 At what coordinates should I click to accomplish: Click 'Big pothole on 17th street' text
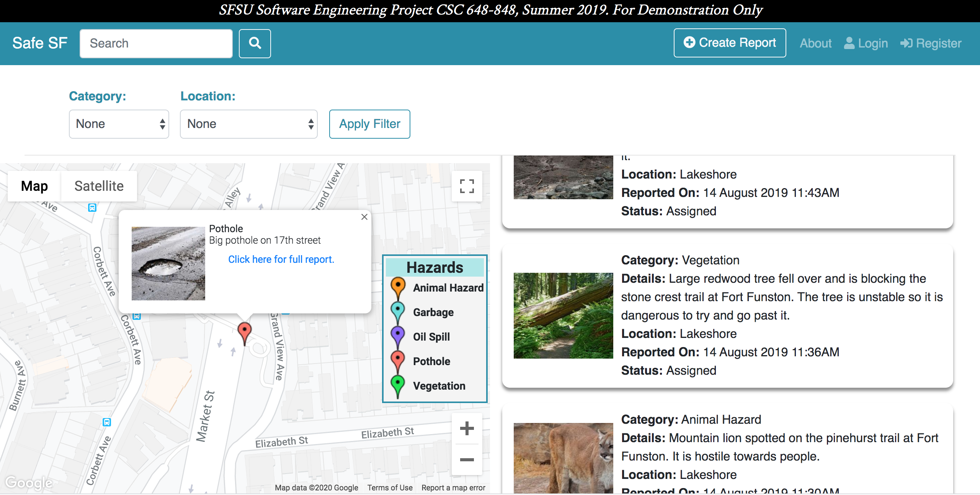pyautogui.click(x=265, y=240)
